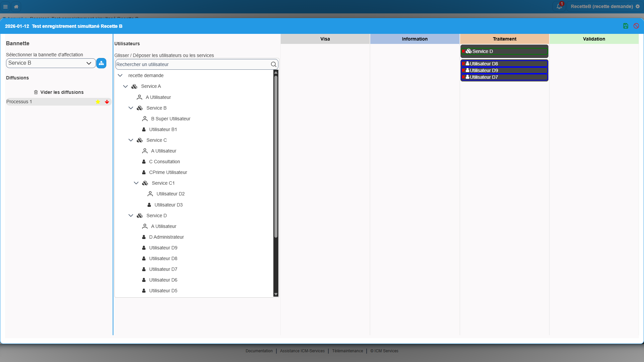Click the user tree scrollbar down arrow
This screenshot has width=644, height=362.
276,294
